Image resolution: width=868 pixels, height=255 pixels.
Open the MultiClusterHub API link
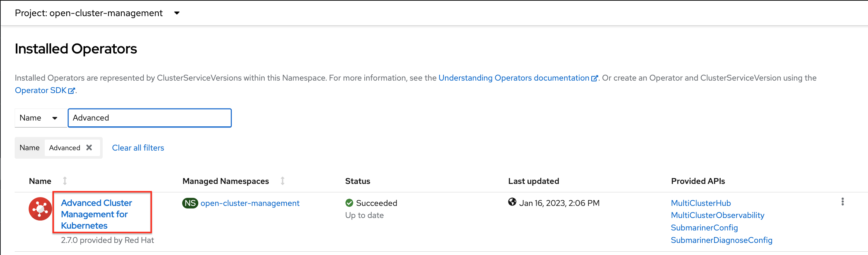(x=700, y=203)
